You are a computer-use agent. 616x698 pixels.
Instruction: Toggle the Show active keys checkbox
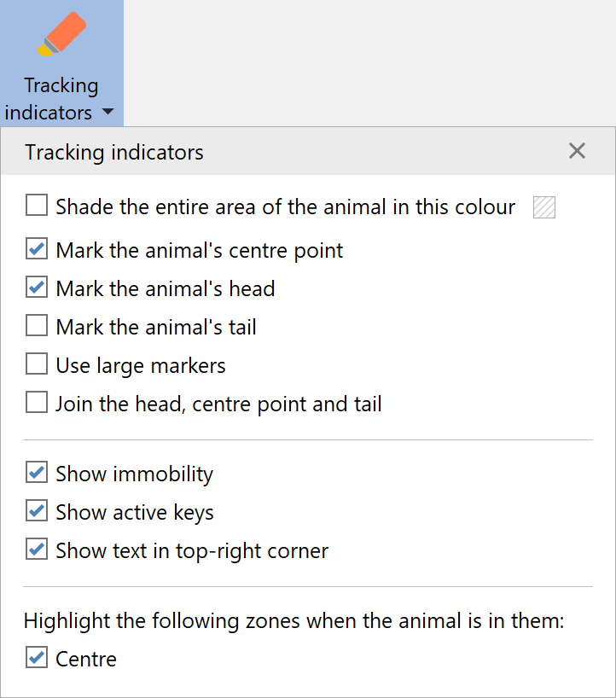click(x=37, y=512)
